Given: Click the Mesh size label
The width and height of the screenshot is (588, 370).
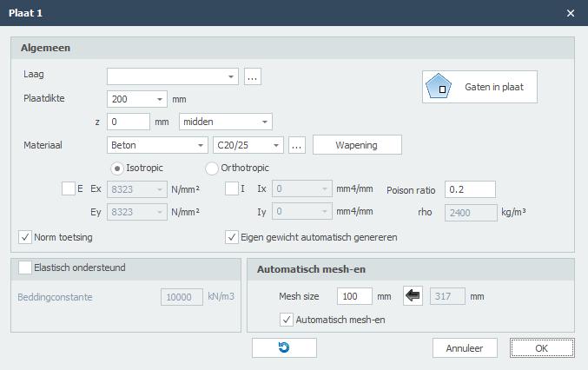Looking at the screenshot, I should coord(299,296).
